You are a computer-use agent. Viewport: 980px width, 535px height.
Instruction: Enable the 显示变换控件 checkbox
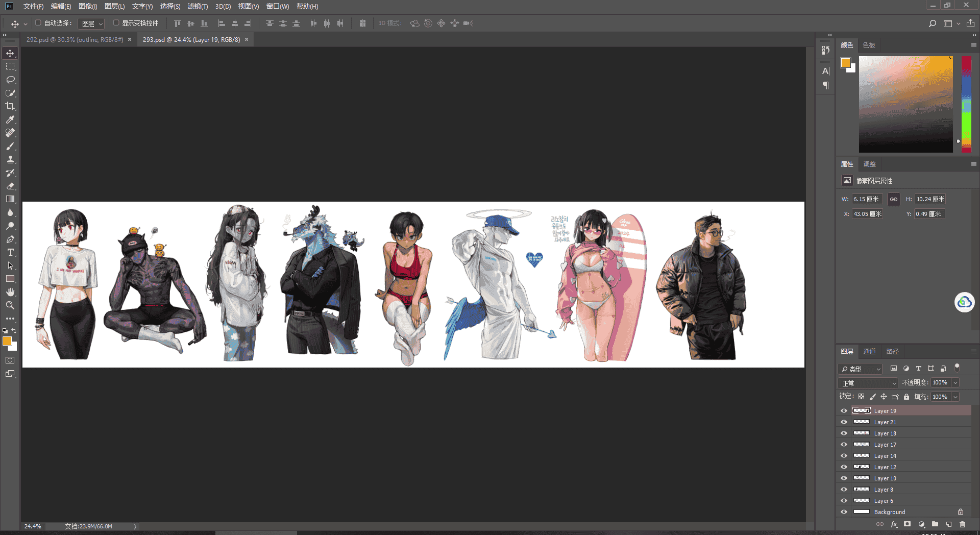116,23
